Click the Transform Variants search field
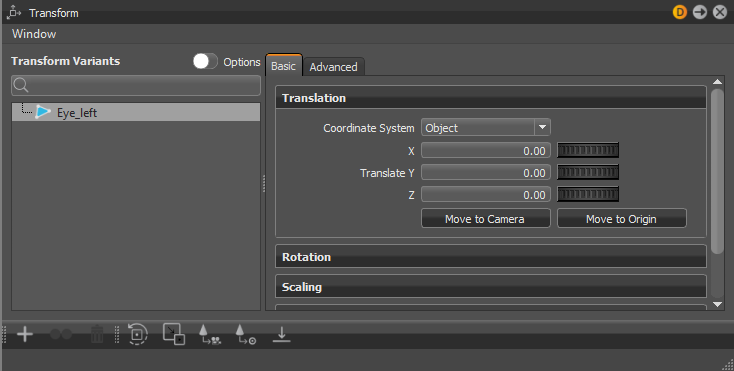Image resolution: width=734 pixels, height=371 pixels. tap(136, 85)
